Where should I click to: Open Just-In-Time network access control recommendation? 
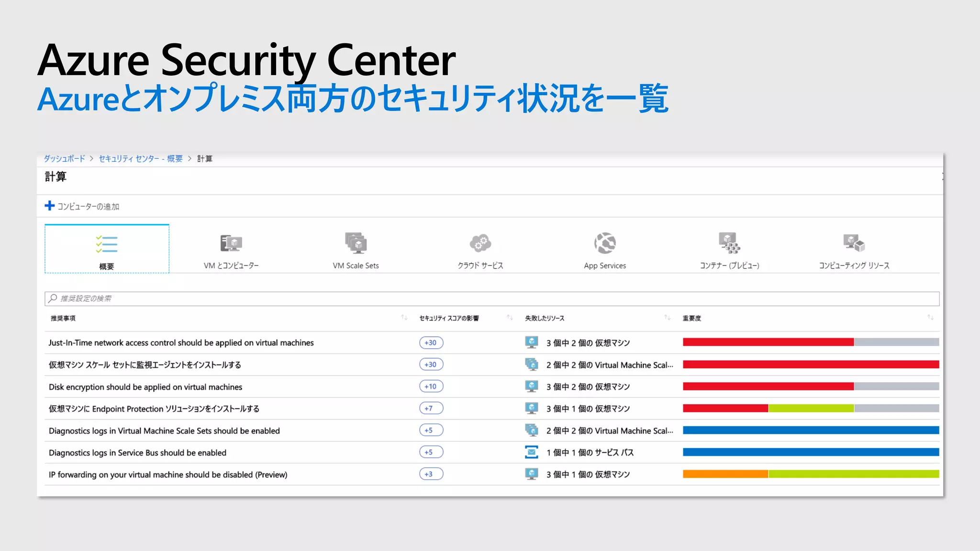(x=181, y=342)
